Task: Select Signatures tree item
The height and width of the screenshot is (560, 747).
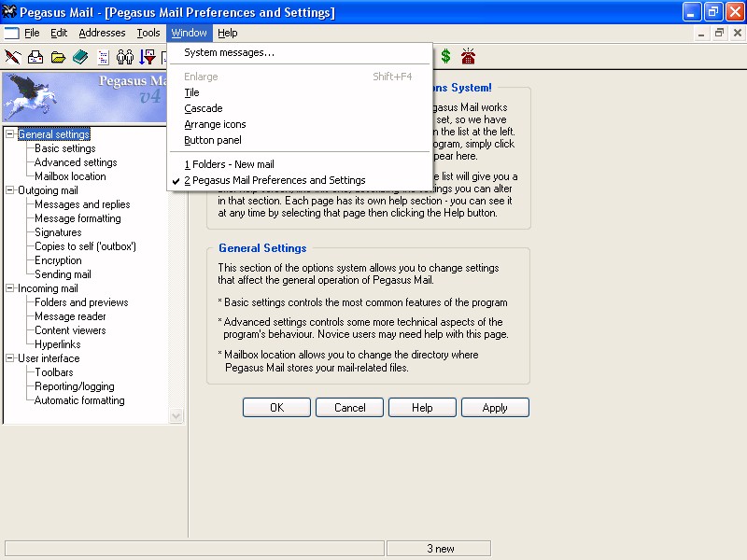Action: pos(58,232)
